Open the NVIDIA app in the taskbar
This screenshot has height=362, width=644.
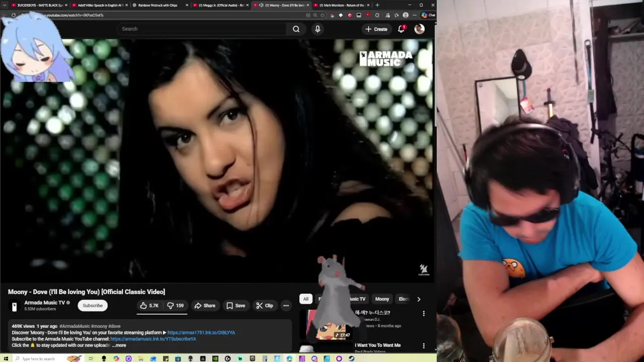click(x=215, y=358)
